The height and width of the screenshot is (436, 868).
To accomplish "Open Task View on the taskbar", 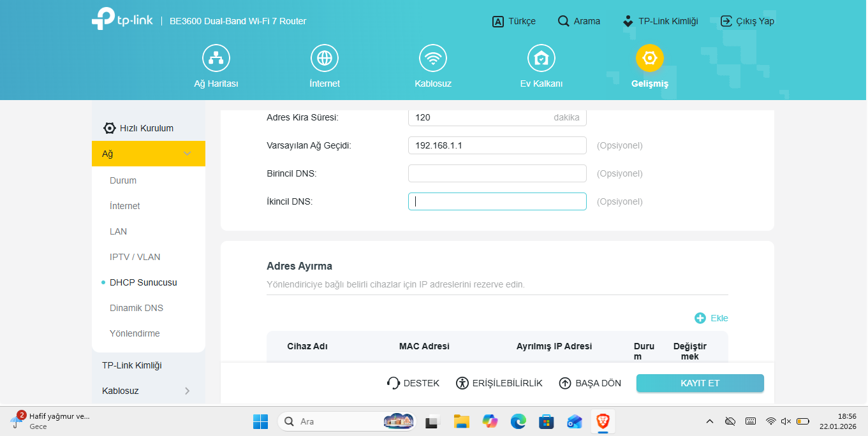I will (x=434, y=421).
